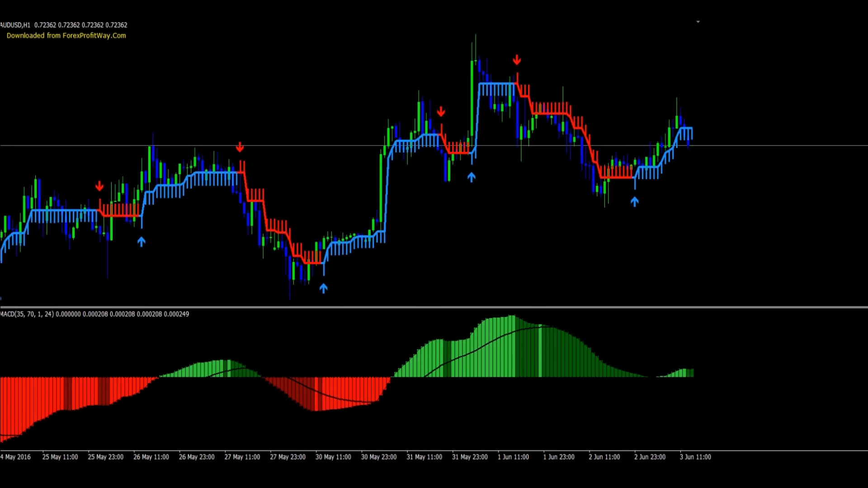Click blue buy arrow below 26 May 11:00 candles

(142, 242)
